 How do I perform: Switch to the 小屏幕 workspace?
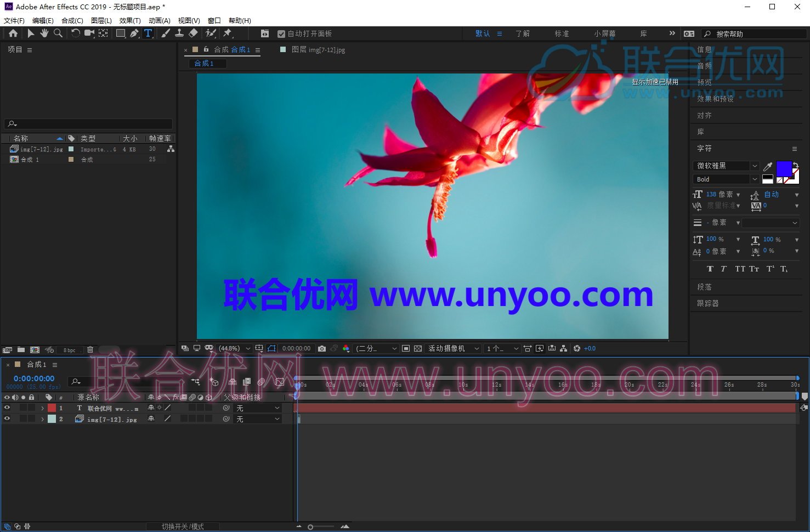pos(604,33)
